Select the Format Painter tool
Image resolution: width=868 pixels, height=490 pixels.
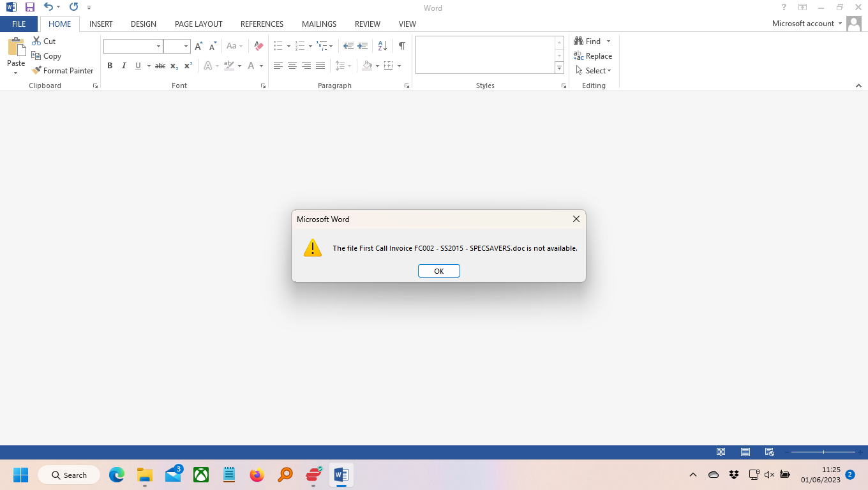click(63, 71)
